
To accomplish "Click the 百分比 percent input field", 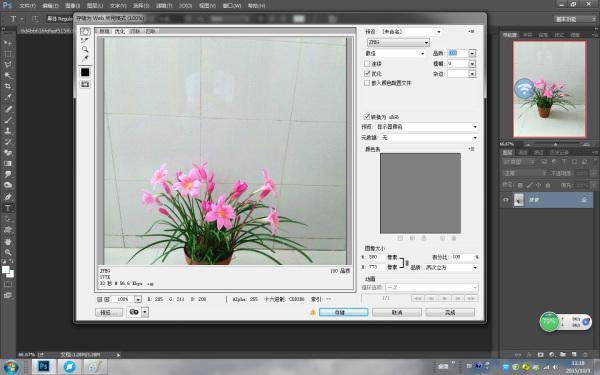I will [462, 257].
